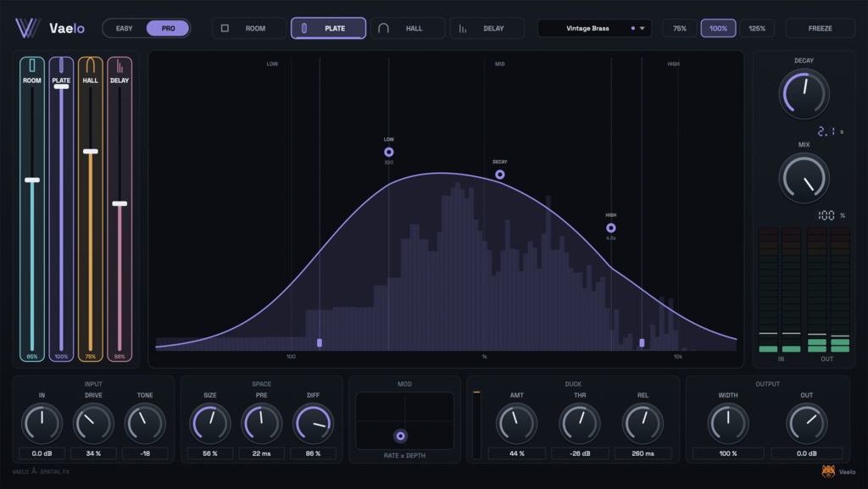868x489 pixels.
Task: Click the low-cut handle near 100
Action: [x=320, y=343]
